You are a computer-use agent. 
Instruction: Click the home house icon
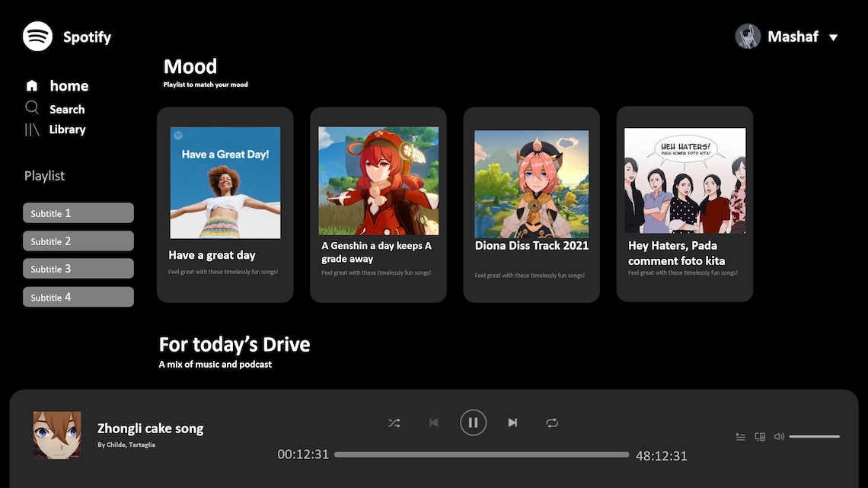point(31,86)
